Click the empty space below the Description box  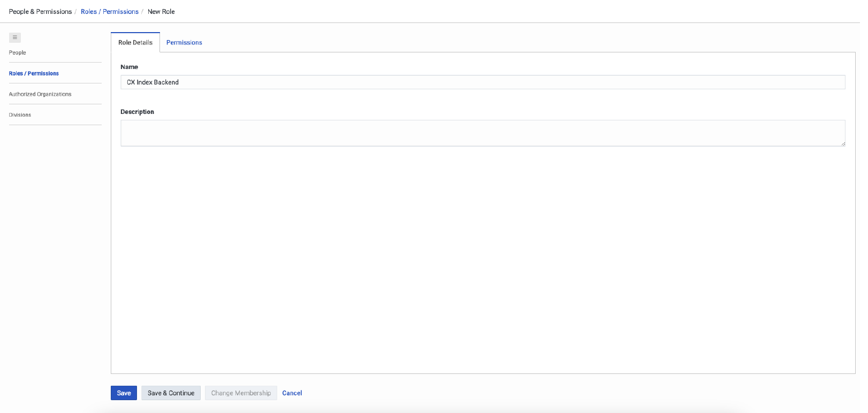click(482, 257)
